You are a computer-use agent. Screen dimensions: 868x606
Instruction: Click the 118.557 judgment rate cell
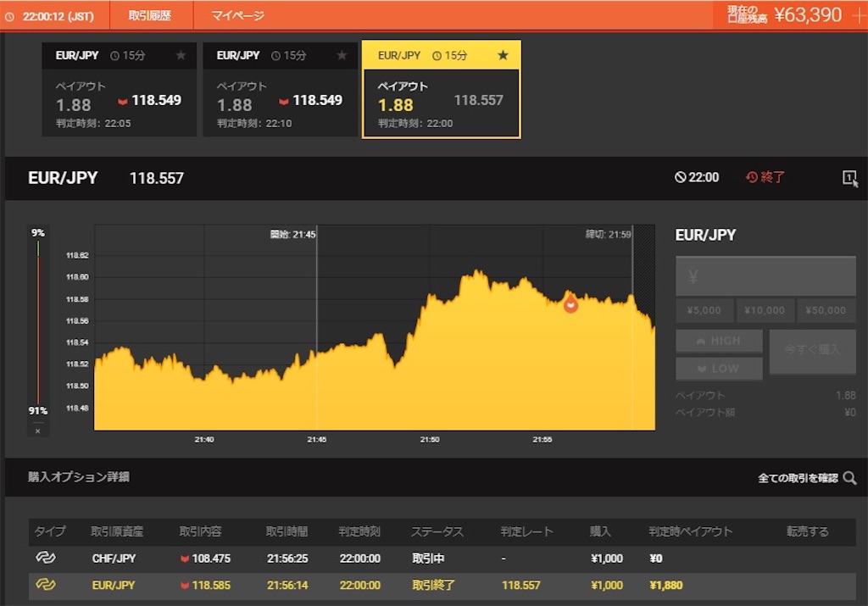tap(521, 585)
